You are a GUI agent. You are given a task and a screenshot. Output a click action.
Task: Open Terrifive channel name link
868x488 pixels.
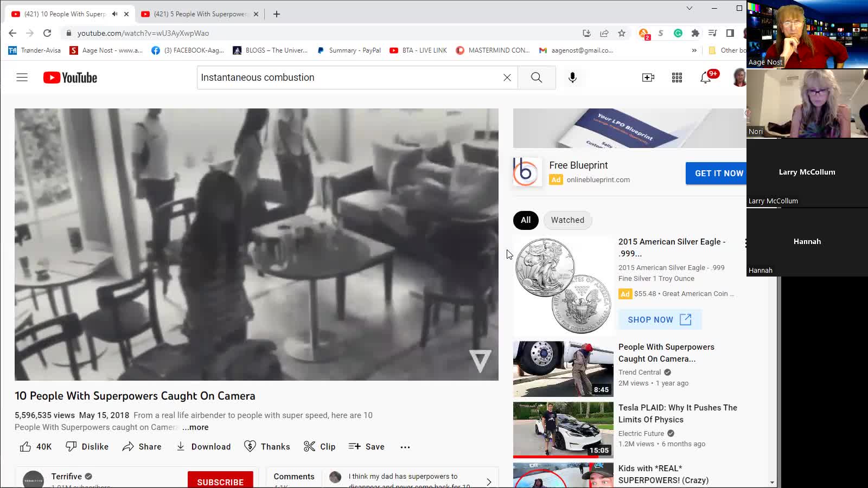[66, 476]
